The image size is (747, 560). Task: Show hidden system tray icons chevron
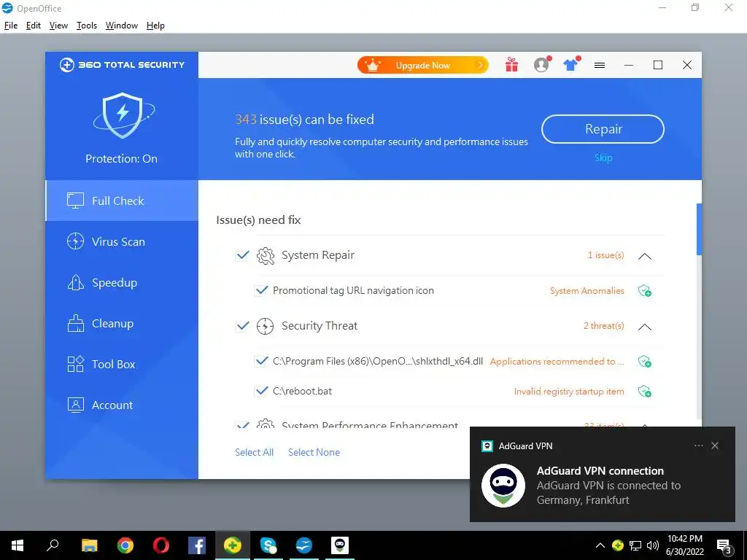tap(600, 545)
